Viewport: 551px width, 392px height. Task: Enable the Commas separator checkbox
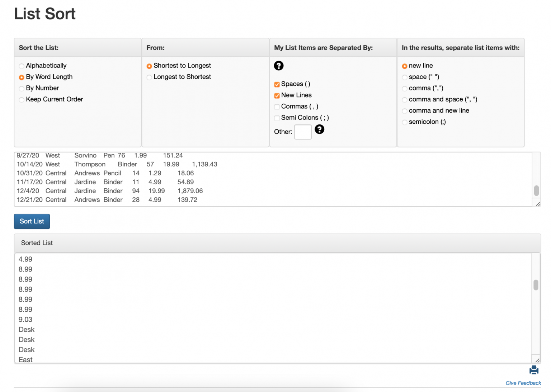[x=277, y=107]
